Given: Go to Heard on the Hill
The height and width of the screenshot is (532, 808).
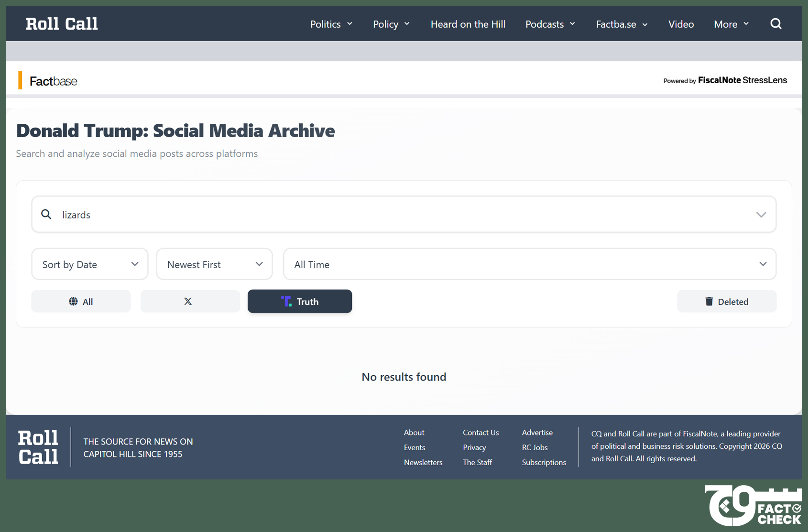Looking at the screenshot, I should pos(468,24).
